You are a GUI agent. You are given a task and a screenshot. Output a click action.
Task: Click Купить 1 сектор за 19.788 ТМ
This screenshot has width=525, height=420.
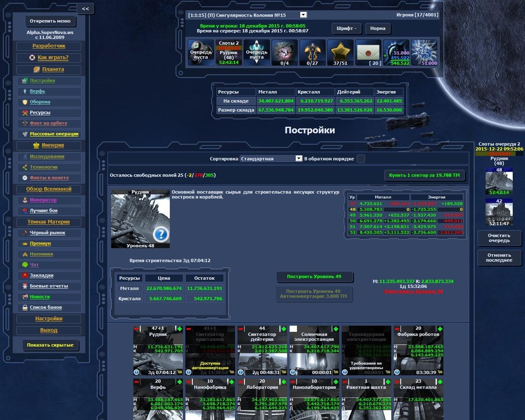coord(425,175)
